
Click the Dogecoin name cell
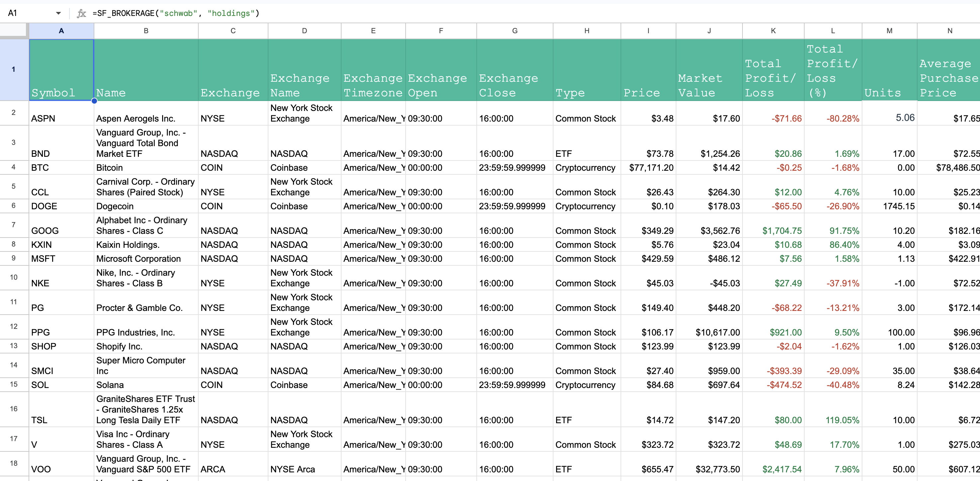[146, 206]
